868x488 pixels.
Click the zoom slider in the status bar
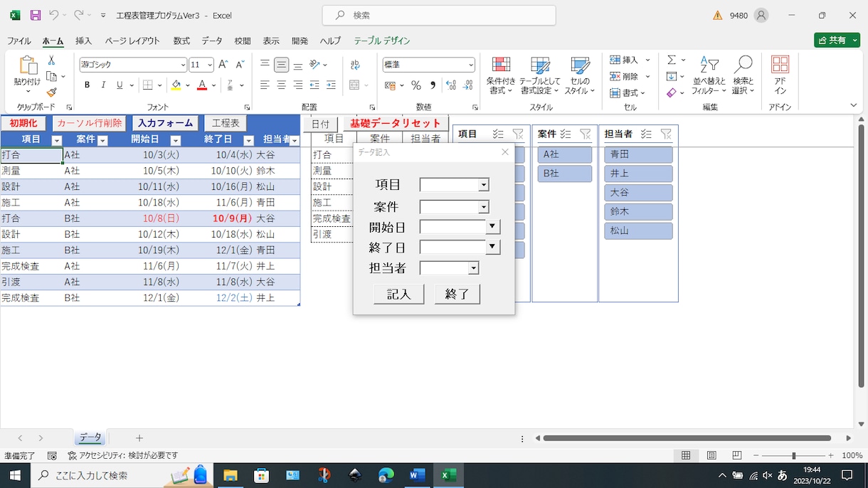pyautogui.click(x=794, y=455)
